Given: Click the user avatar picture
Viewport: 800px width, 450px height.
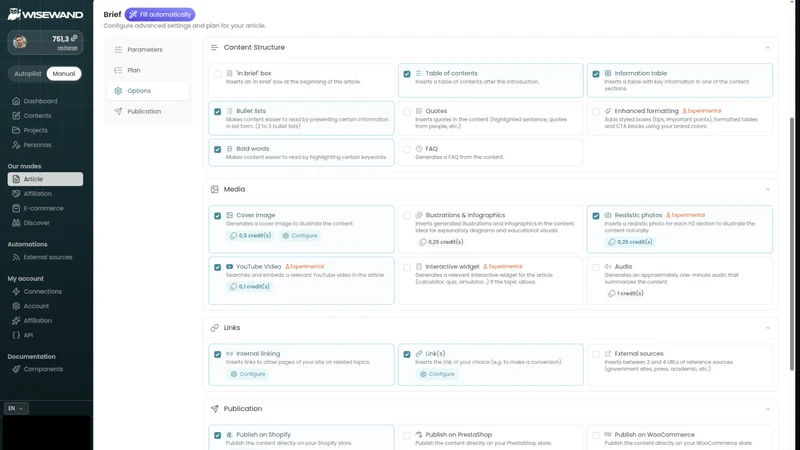Looking at the screenshot, I should coord(20,42).
